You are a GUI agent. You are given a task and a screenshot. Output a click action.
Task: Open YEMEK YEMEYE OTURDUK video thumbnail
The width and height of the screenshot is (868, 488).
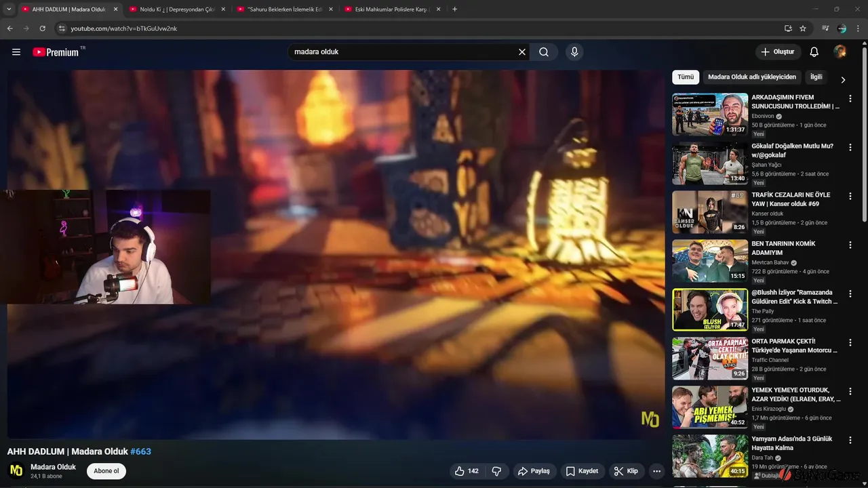(x=710, y=407)
